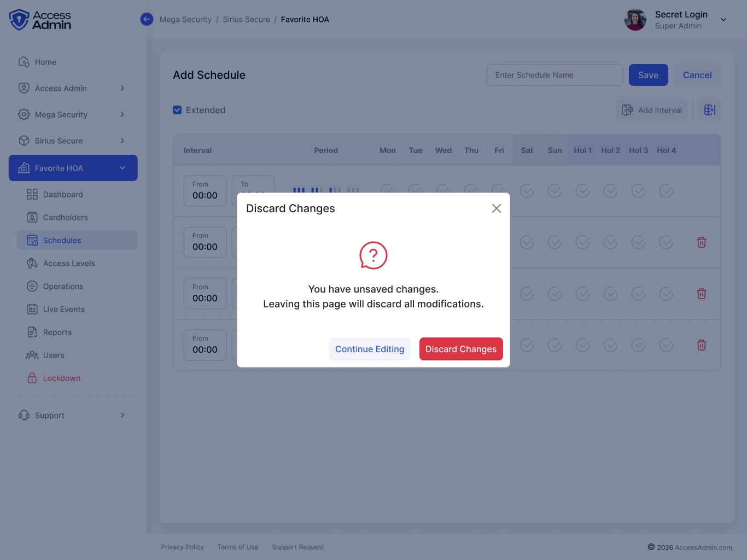The image size is (747, 560).
Task: Click the Home icon in sidebar
Action: [x=24, y=62]
